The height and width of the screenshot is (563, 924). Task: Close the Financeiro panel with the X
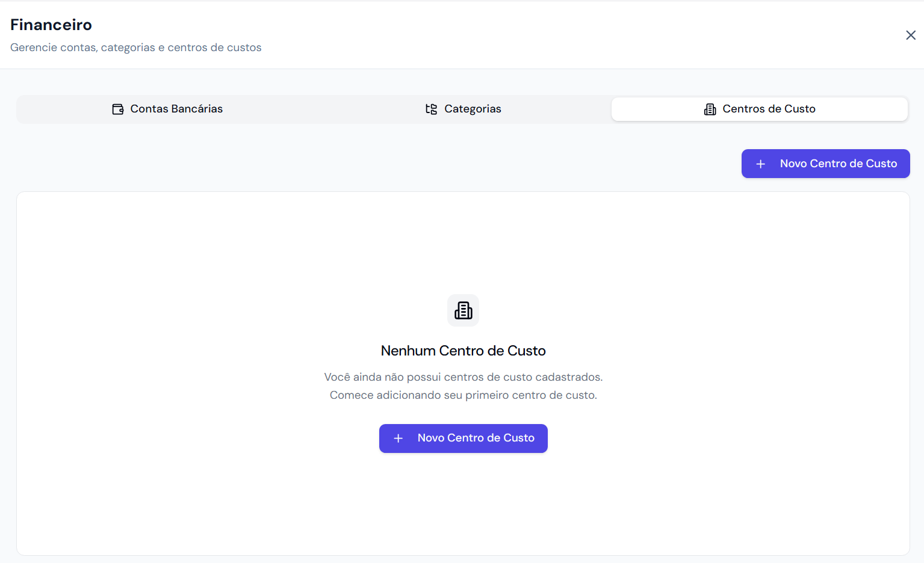tap(911, 35)
